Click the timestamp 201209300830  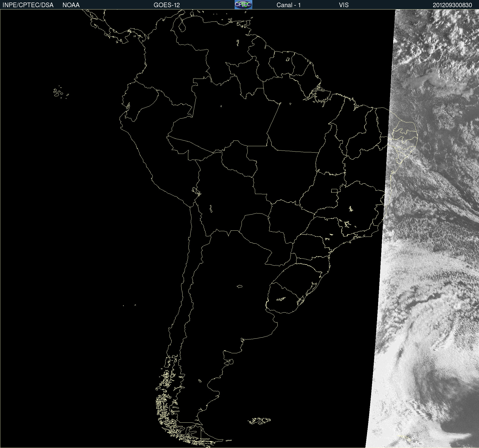tap(452, 5)
